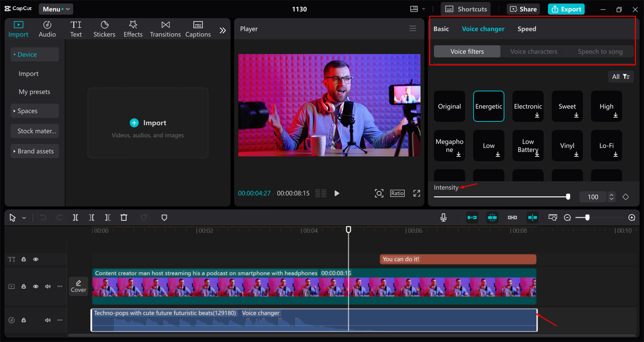Viewport: 644px width, 342px height.
Task: Enter fullscreen player preview
Action: (417, 193)
